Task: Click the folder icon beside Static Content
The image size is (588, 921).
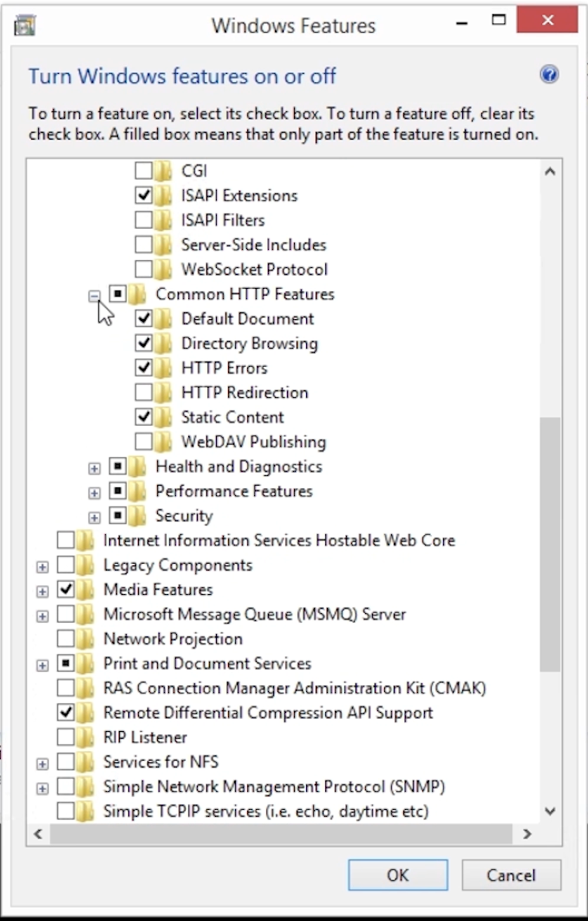Action: [x=163, y=417]
